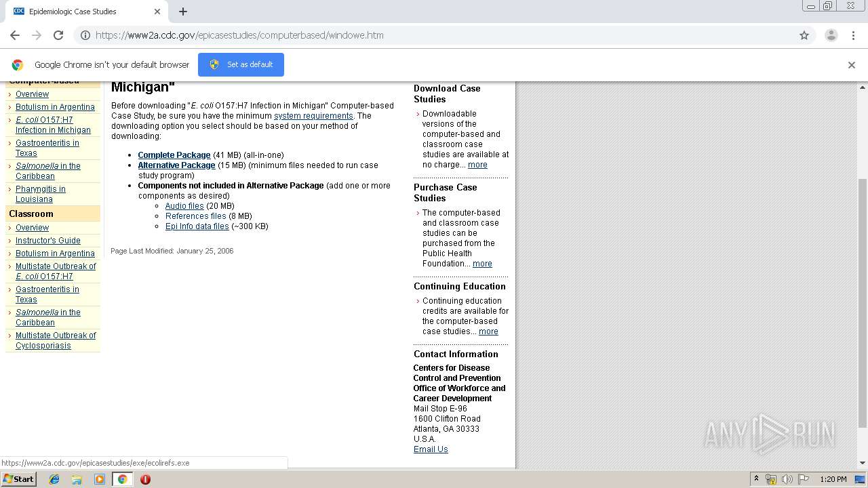Click Classroom section heading in sidebar
Image resolution: width=868 pixels, height=488 pixels.
point(31,213)
